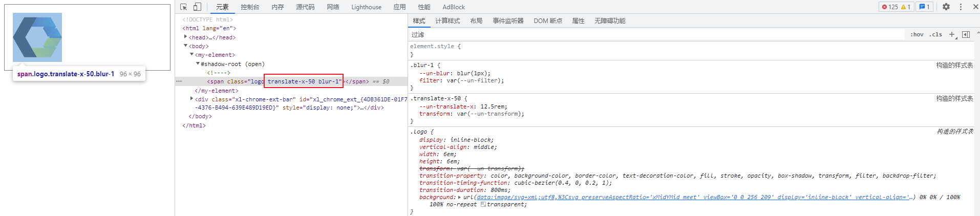Click the .logo selector
Viewport: 980px width, 216px height.
tap(418, 132)
